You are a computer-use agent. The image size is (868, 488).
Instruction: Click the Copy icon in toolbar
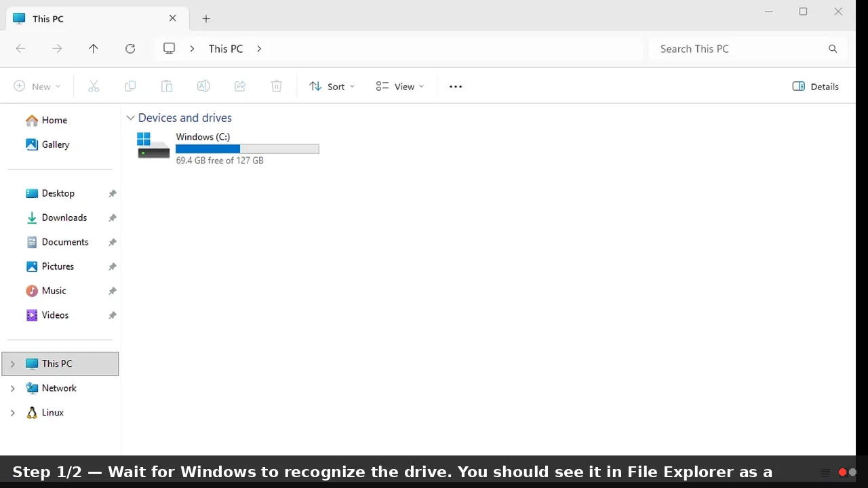click(x=130, y=86)
